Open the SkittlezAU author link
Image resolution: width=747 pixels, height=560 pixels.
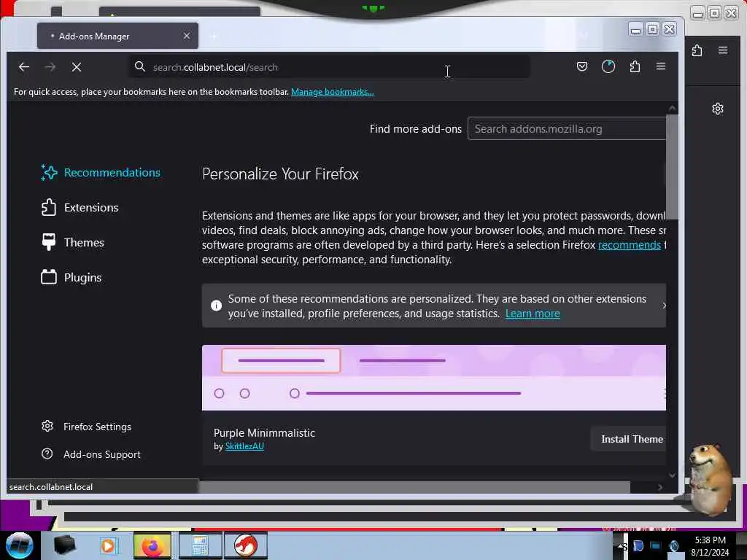[x=244, y=446]
